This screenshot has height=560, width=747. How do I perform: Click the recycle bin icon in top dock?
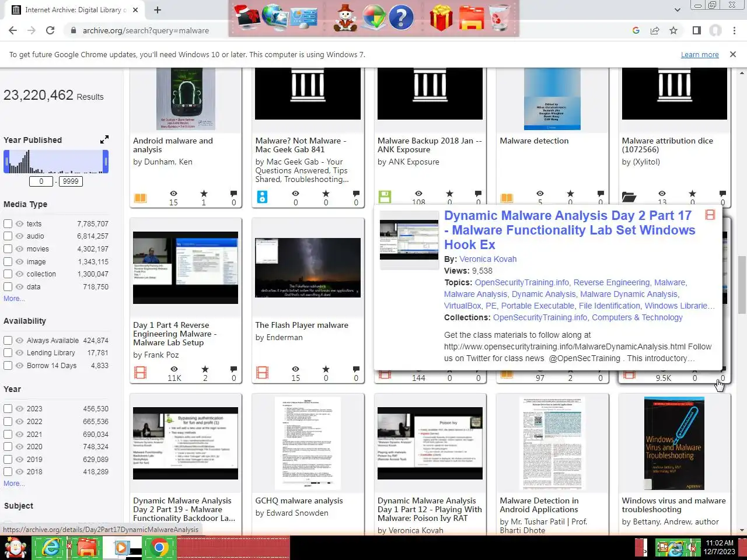click(x=500, y=17)
